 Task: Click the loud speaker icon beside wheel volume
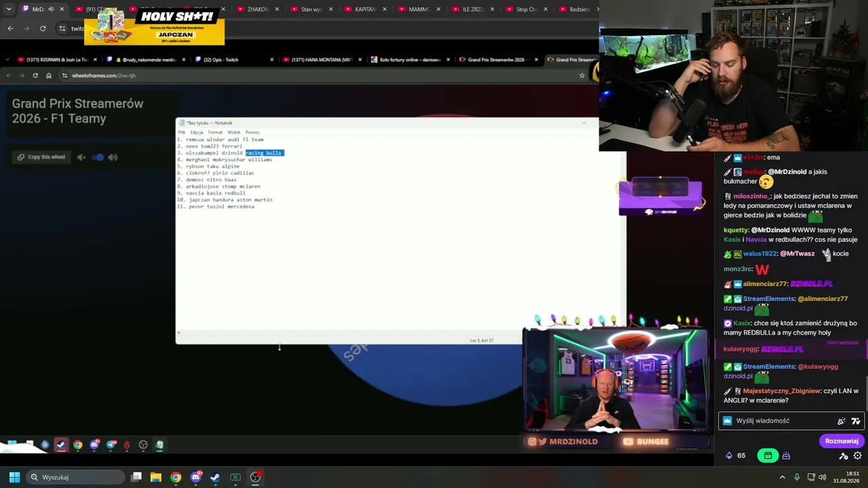pos(113,157)
